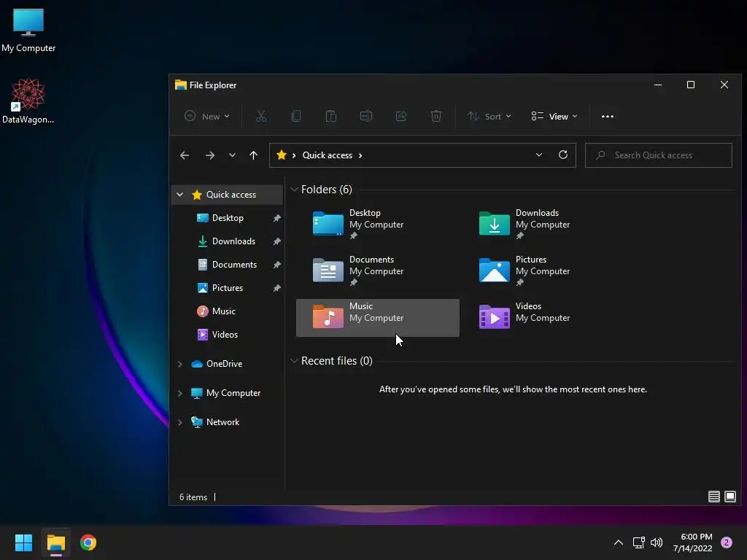Open network status tray icon
This screenshot has width=747, height=560.
pos(638,542)
